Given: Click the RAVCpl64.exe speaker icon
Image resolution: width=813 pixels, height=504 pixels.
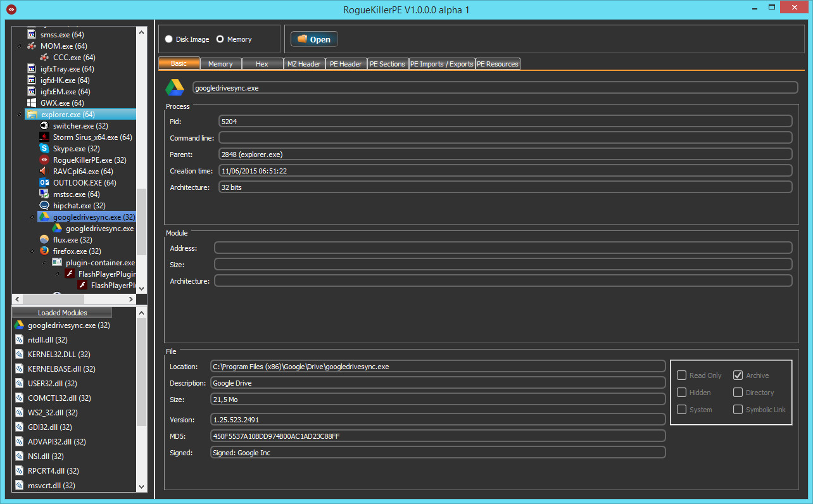Looking at the screenshot, I should tap(44, 171).
